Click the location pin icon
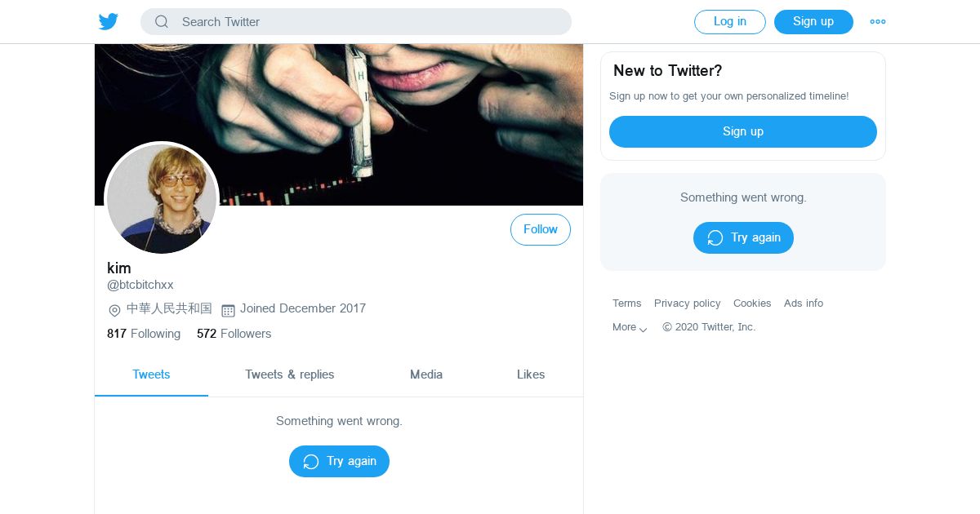Viewport: 980px width, 514px height. point(115,310)
